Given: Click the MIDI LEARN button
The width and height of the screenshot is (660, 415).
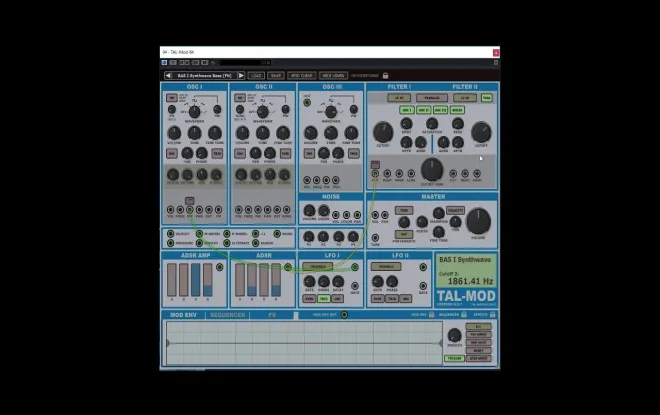Looking at the screenshot, I should (333, 76).
